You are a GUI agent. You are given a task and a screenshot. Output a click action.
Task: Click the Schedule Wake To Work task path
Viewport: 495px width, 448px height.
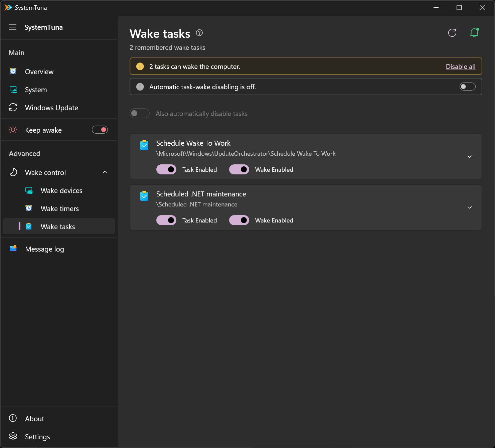pyautogui.click(x=246, y=154)
